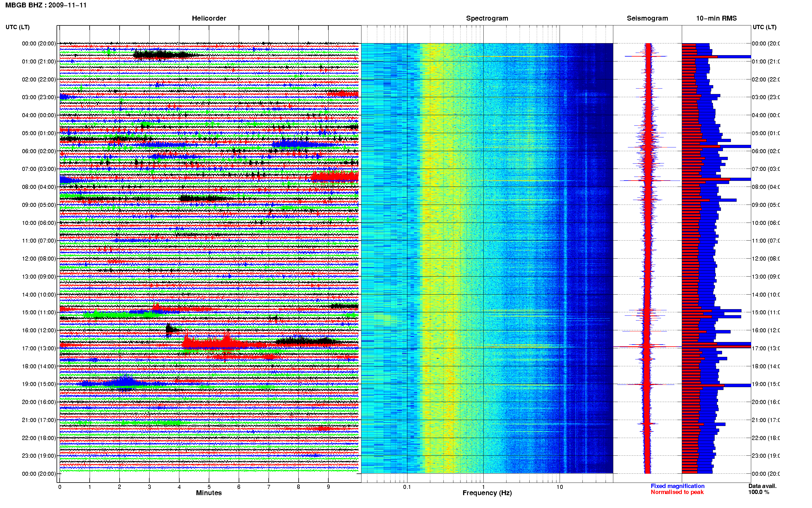Screen dimensions: 812x508
Task: Click the '15:00 (11:00)' left time label
Action: pyautogui.click(x=39, y=312)
